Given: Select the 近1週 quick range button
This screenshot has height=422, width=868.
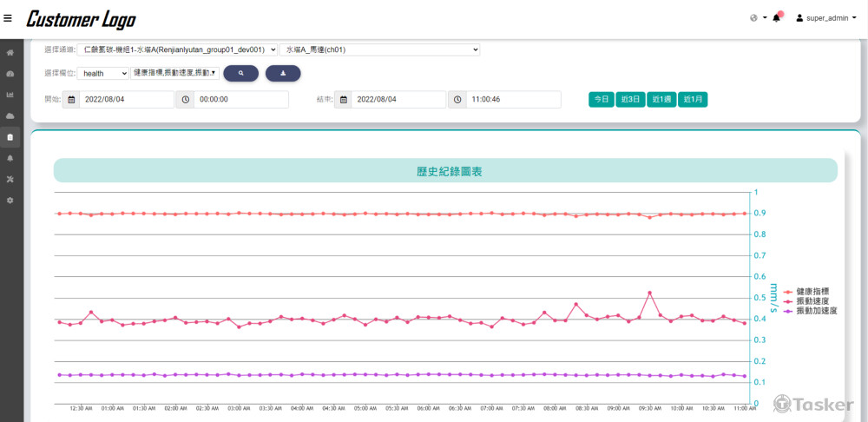Looking at the screenshot, I should (x=661, y=99).
